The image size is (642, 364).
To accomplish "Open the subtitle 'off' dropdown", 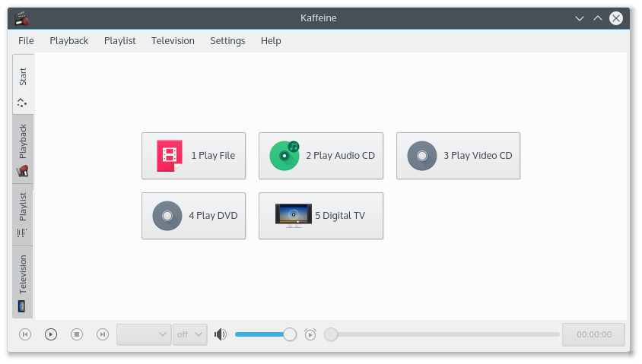I will (190, 334).
